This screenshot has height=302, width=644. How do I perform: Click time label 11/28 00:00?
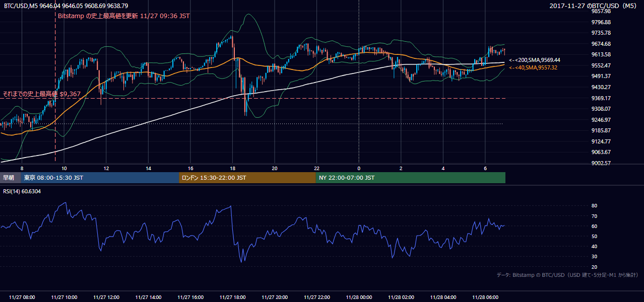[359, 297]
